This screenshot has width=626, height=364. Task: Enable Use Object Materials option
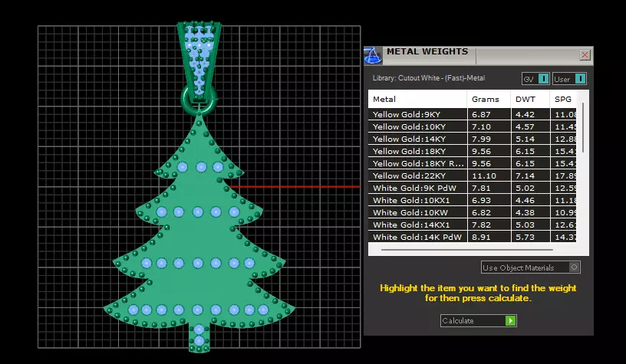tap(531, 267)
